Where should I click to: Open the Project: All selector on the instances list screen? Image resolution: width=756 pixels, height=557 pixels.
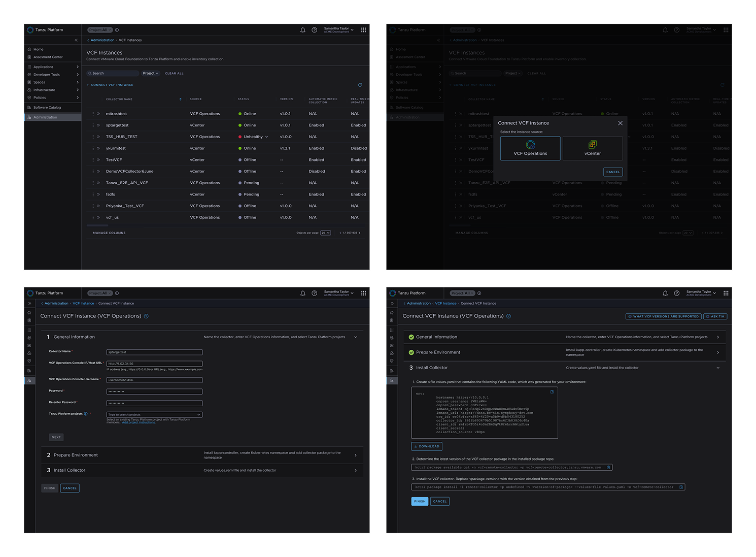(100, 30)
